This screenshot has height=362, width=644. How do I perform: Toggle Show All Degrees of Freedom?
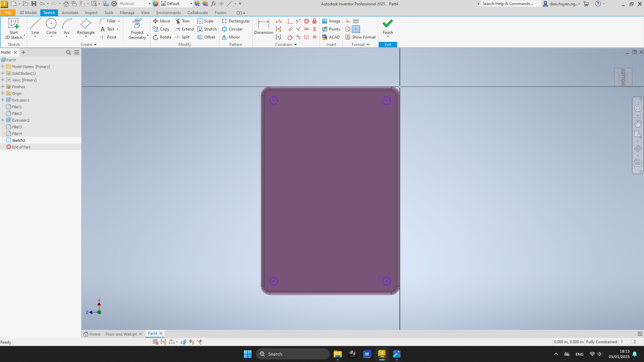192,342
